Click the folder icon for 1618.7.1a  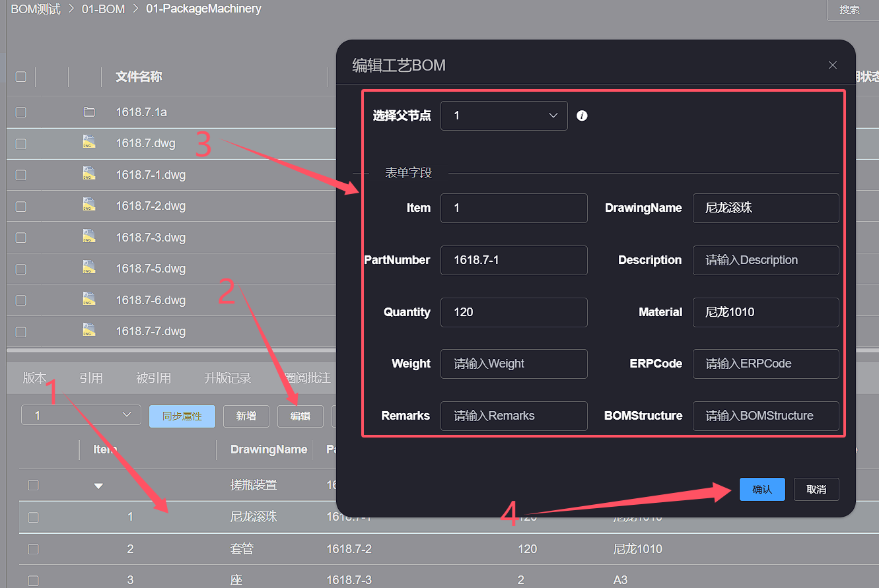(x=89, y=112)
